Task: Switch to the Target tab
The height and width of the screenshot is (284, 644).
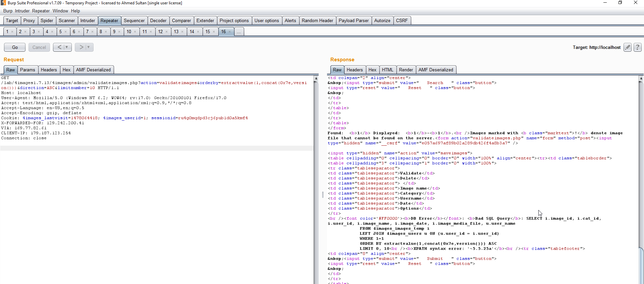Action: point(12,20)
